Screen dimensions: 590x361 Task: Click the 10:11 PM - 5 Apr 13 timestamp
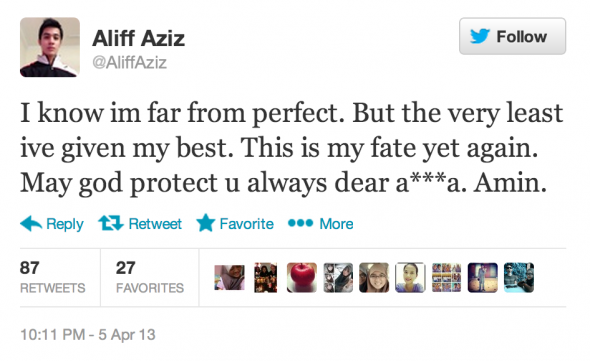tap(88, 335)
